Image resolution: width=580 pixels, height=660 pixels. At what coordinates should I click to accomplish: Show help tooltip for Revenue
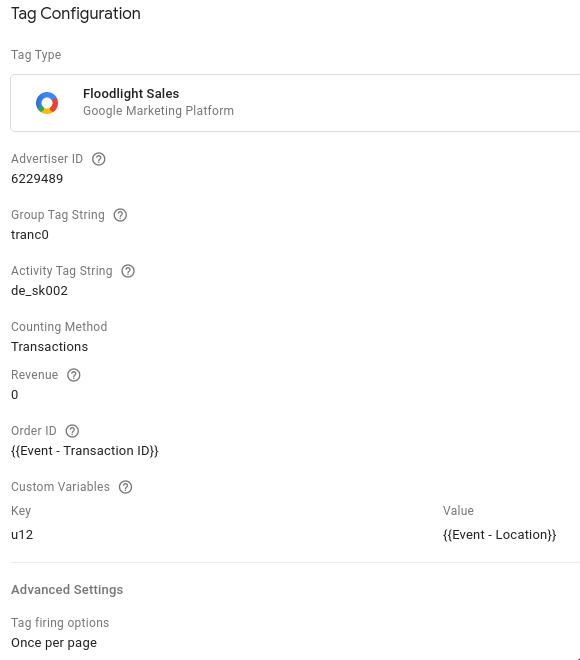[x=74, y=375]
